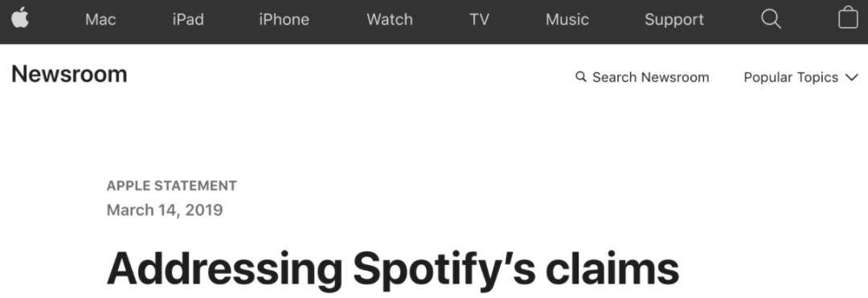Click the March 14, 2019 date

pyautogui.click(x=165, y=210)
